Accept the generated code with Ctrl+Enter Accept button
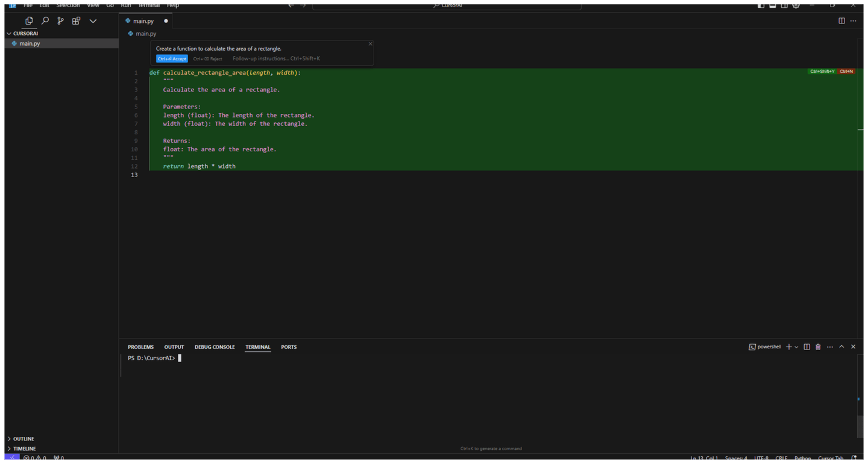The width and height of the screenshot is (868, 464). tap(172, 58)
